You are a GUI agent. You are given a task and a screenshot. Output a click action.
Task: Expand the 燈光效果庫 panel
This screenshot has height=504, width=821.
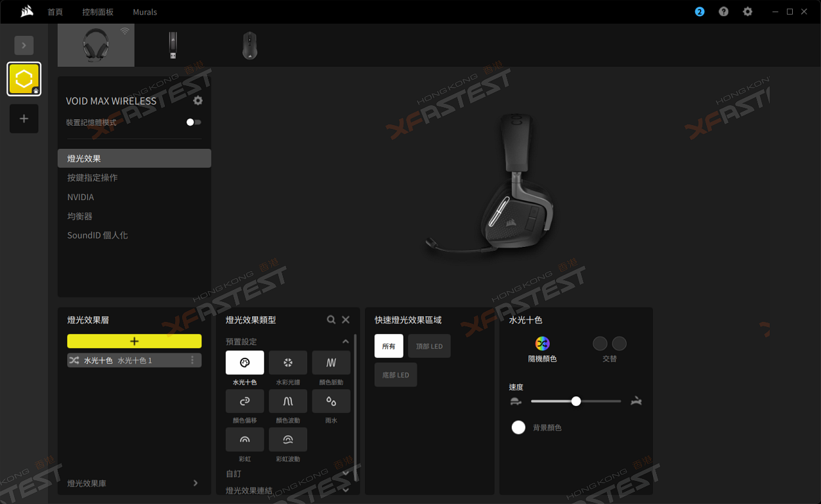tap(196, 483)
